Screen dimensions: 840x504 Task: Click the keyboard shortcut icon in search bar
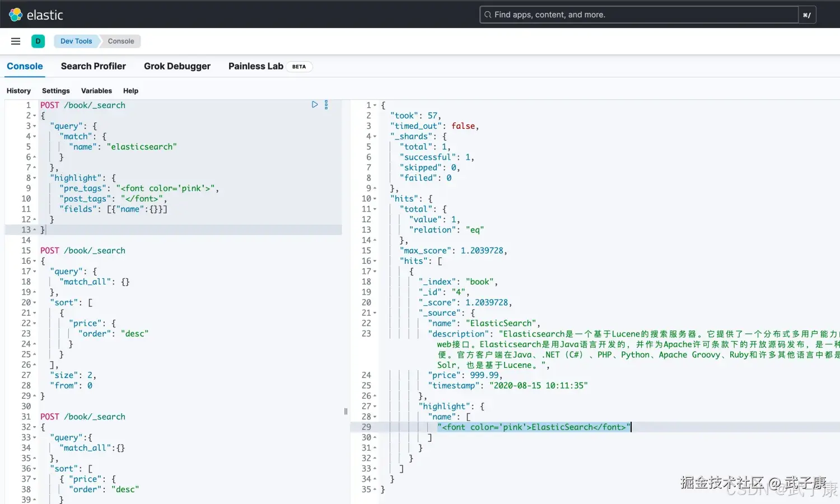tap(806, 15)
